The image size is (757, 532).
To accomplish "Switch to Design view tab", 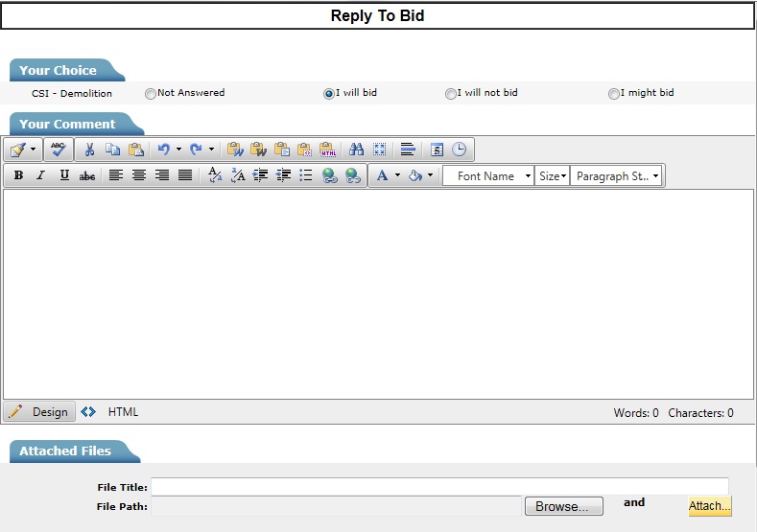I will tap(39, 412).
